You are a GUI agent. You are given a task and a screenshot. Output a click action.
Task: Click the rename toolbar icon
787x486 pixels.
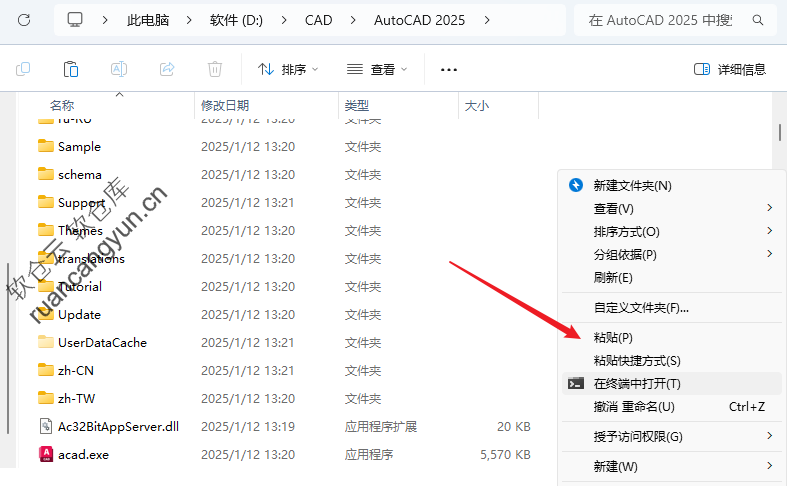coord(118,69)
